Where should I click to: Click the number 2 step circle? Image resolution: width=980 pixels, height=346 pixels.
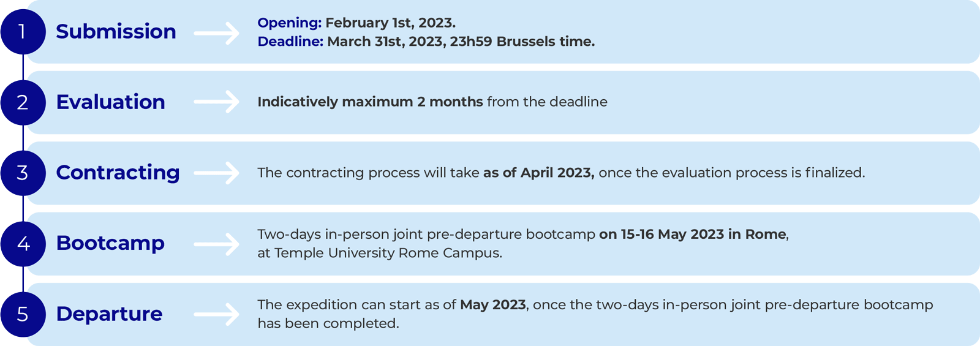23,102
